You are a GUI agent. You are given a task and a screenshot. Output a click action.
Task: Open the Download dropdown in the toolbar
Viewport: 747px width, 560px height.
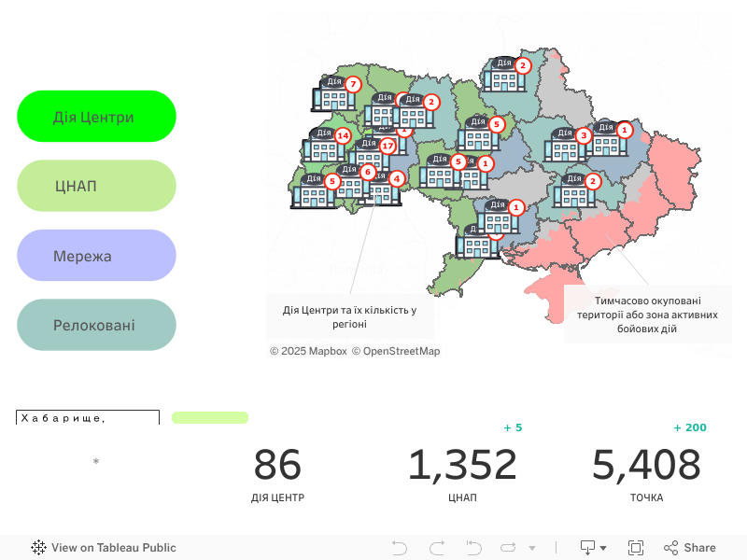click(x=593, y=548)
